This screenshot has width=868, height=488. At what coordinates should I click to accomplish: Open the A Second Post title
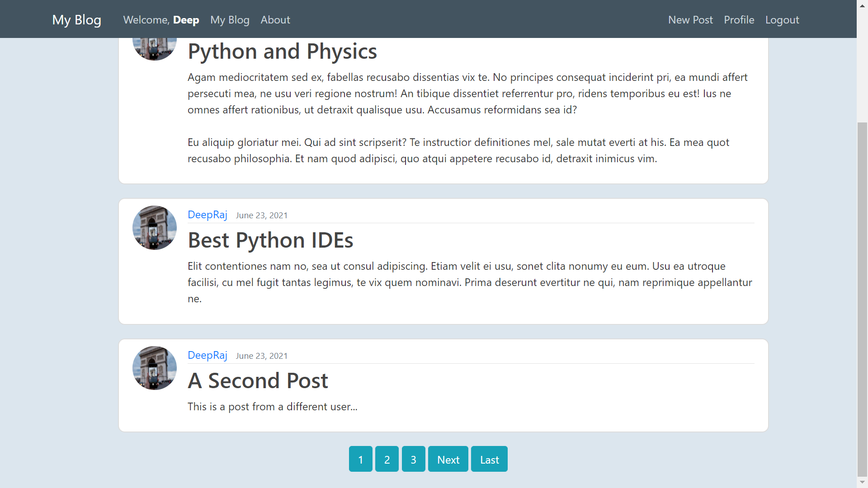[x=258, y=380]
